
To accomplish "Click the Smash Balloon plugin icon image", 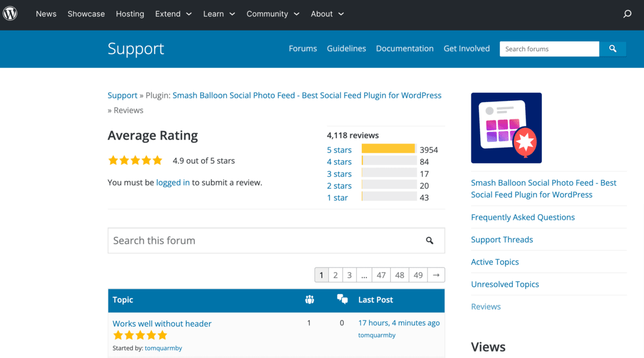I will click(x=506, y=127).
